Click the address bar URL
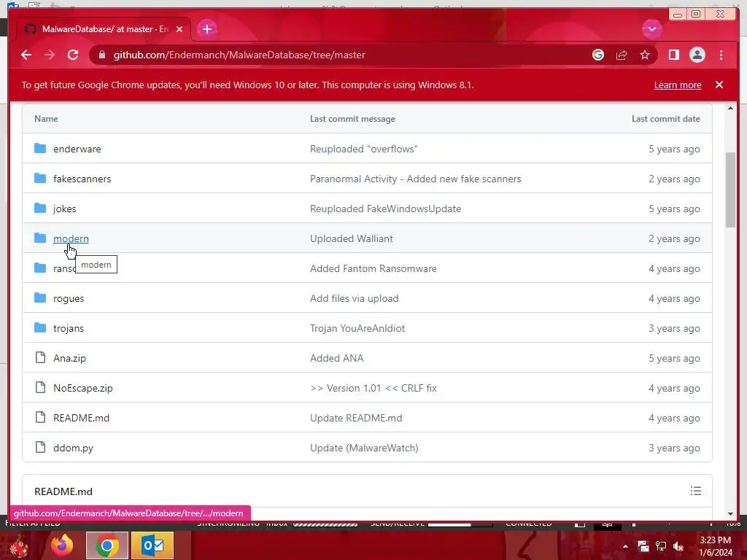The width and height of the screenshot is (747, 560). click(x=239, y=55)
